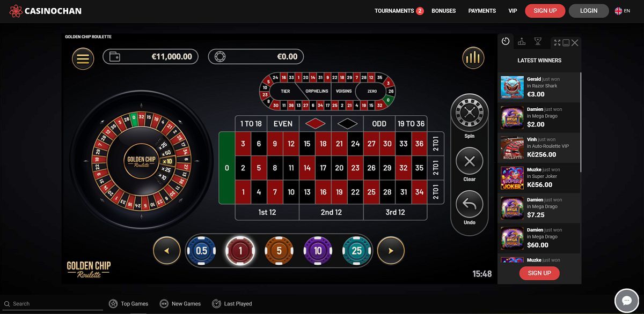Screen dimensions: 644x314
Task: Focus the game Search field
Action: (56, 304)
